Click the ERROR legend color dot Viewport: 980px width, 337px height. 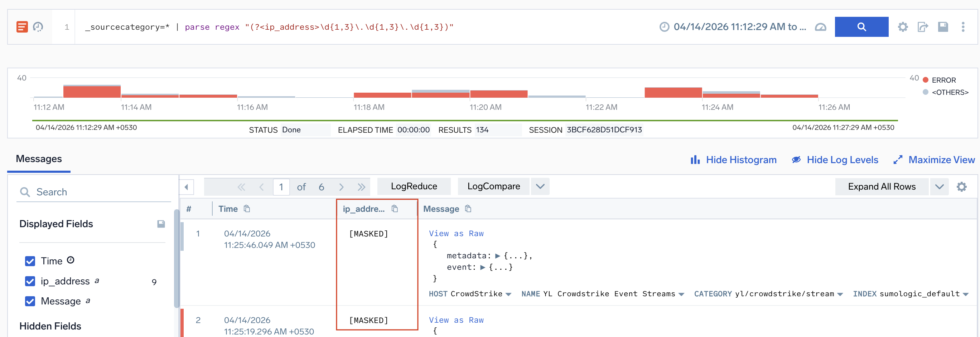tap(926, 80)
